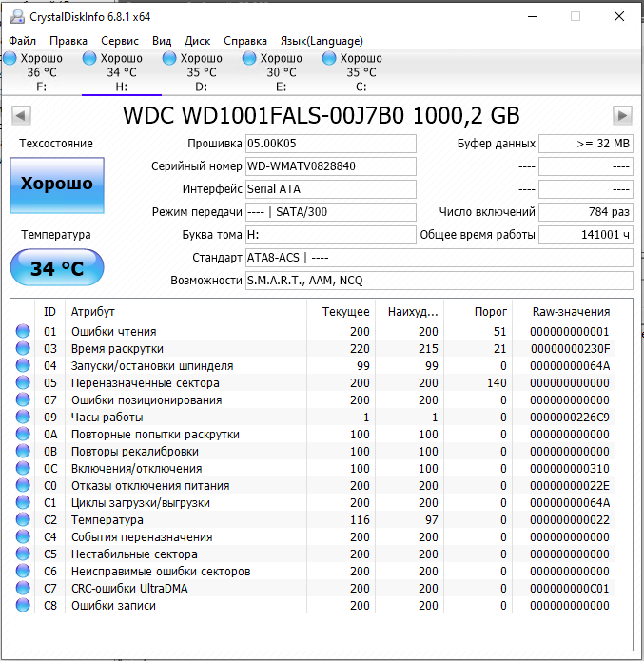This screenshot has width=644, height=661.
Task: Go to previous disk with left arrow
Action: click(x=21, y=115)
